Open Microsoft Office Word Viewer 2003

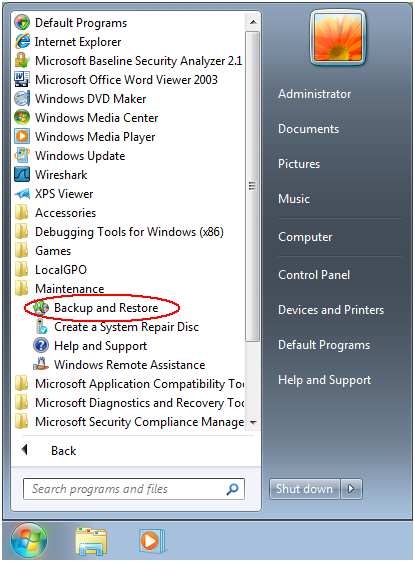coord(127,80)
